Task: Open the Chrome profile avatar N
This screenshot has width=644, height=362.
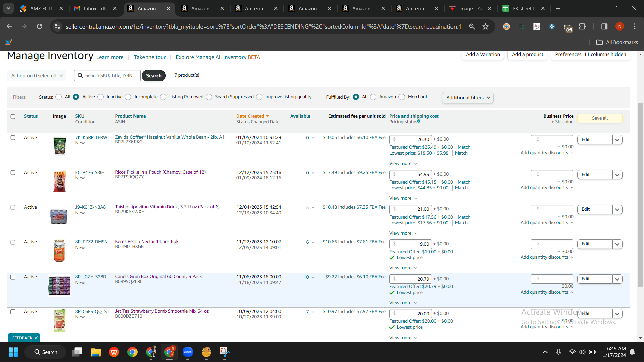Action: (620, 26)
